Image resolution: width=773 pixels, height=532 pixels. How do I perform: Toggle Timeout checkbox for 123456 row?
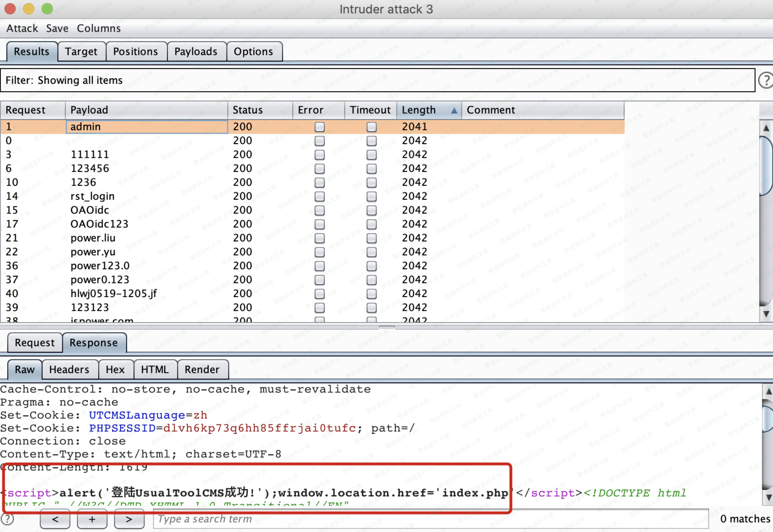pos(371,169)
